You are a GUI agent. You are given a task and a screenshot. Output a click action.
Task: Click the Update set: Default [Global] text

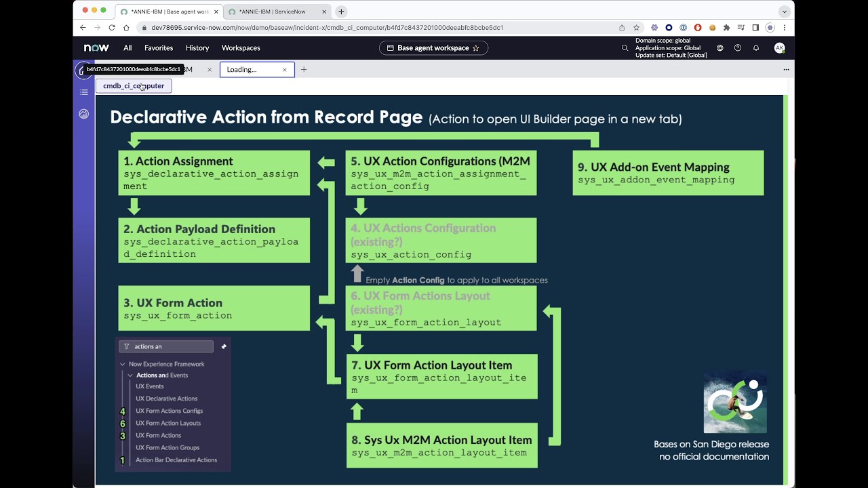pyautogui.click(x=671, y=56)
